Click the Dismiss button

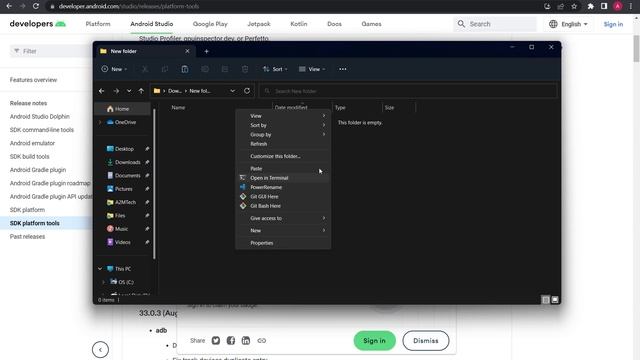click(x=426, y=340)
